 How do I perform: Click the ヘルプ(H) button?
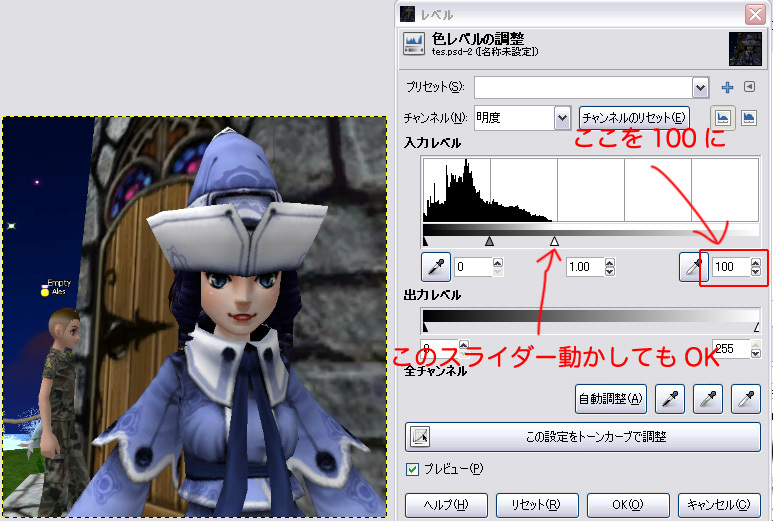click(446, 505)
